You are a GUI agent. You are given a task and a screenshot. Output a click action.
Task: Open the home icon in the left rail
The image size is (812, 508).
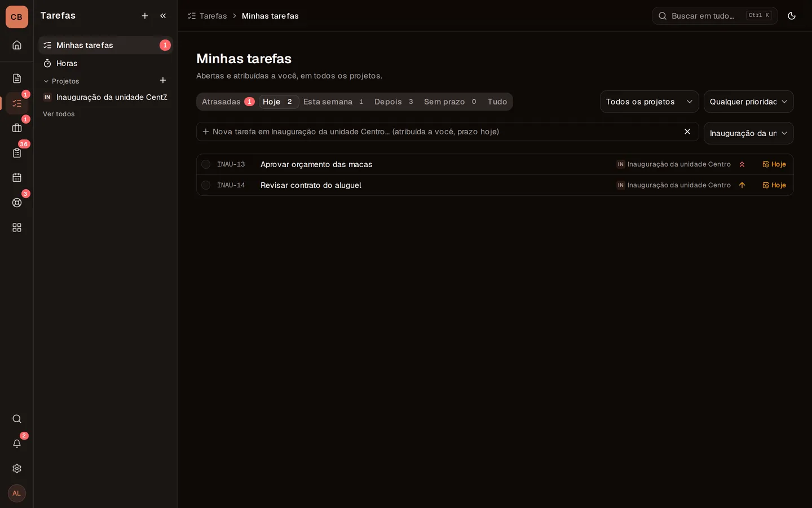(x=17, y=45)
